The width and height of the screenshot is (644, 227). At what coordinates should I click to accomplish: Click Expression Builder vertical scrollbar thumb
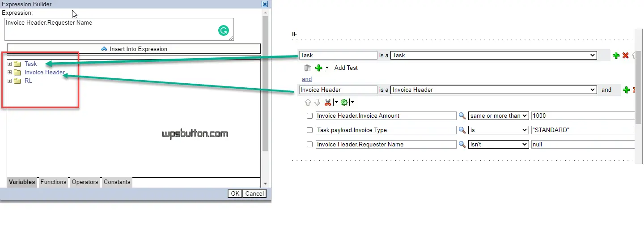[265, 83]
